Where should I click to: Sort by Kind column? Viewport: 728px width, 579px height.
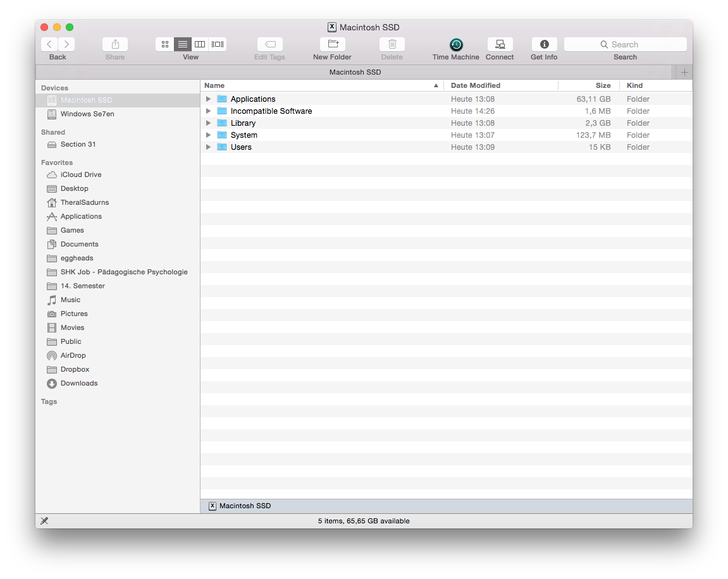click(655, 85)
